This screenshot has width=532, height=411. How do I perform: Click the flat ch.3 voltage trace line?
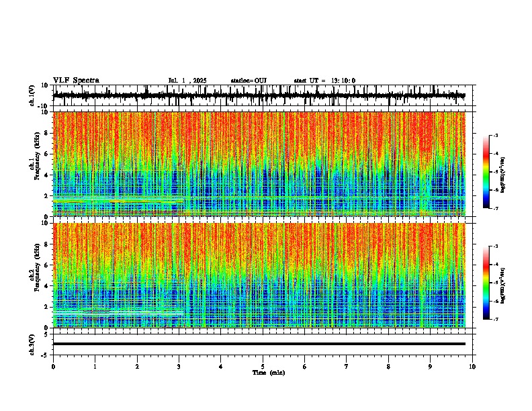click(259, 344)
